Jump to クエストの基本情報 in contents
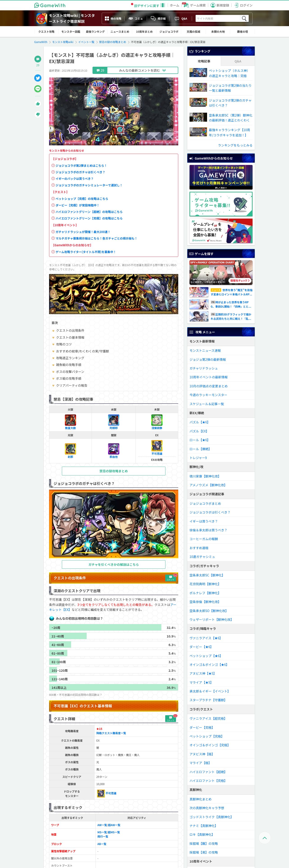The width and height of the screenshot is (289, 868). 70,337
